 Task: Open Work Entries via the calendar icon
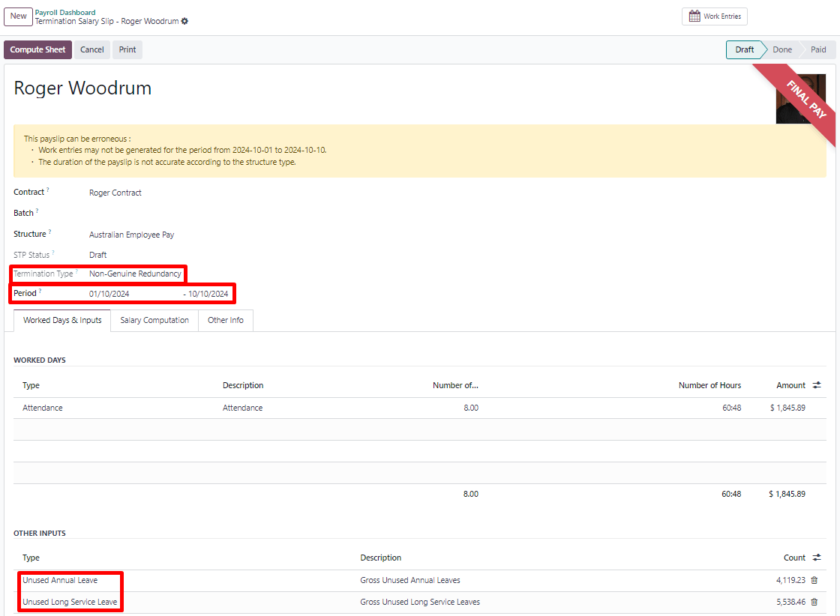coord(694,16)
